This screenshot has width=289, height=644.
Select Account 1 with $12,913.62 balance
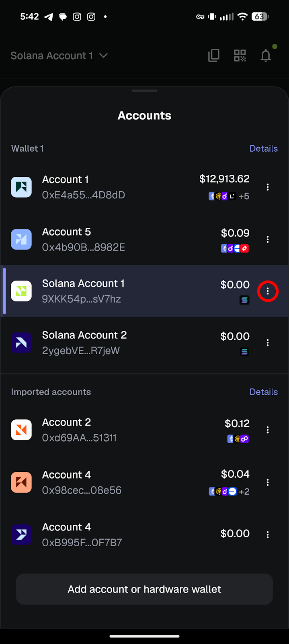coord(100,187)
